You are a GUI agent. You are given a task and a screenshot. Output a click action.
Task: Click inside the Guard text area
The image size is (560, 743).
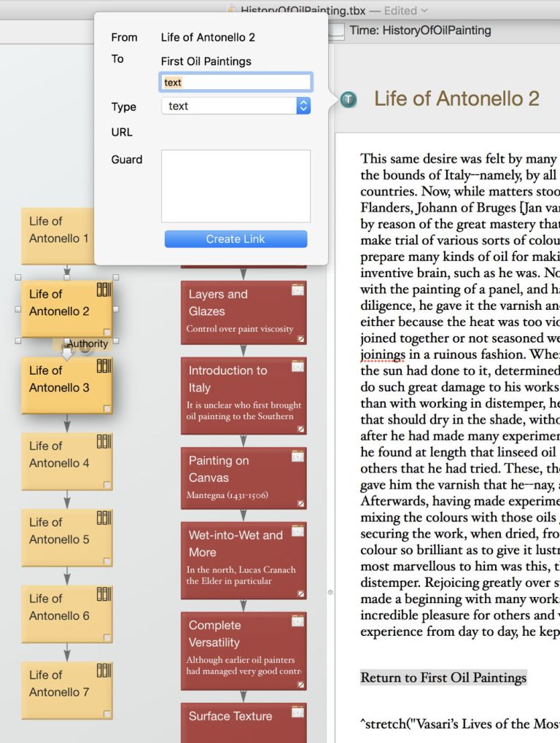tap(236, 186)
